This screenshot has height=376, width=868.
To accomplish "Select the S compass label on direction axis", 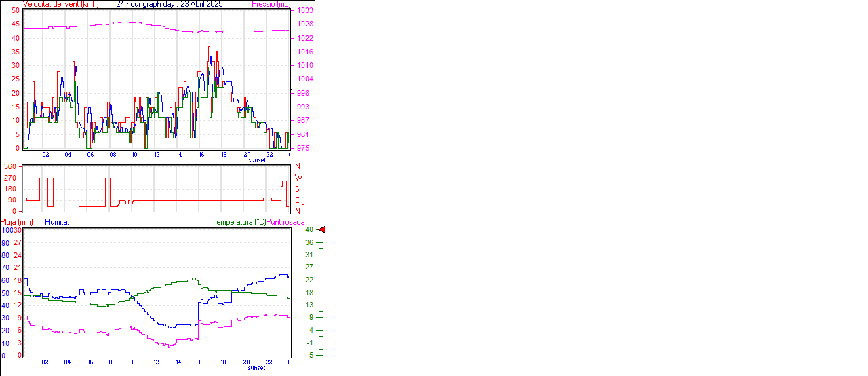I will (297, 189).
